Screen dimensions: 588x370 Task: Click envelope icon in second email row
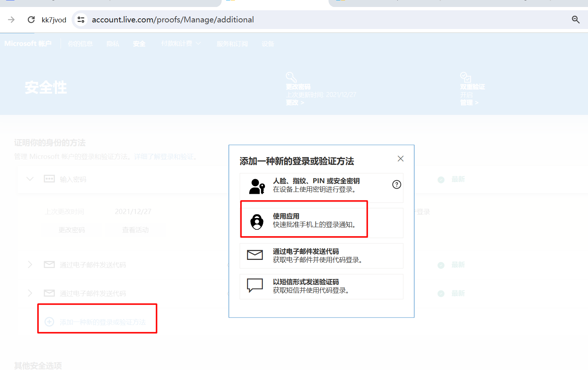(49, 293)
